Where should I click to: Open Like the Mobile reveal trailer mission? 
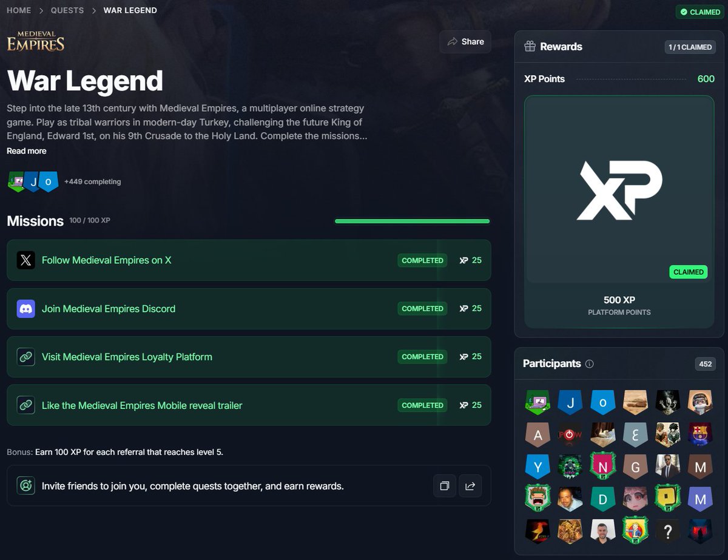coord(249,405)
